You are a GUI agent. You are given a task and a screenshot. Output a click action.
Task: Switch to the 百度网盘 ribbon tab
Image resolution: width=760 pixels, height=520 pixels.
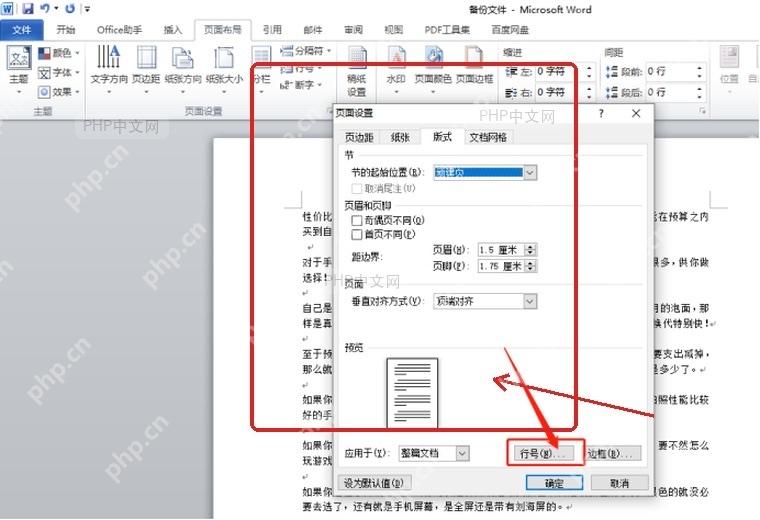click(510, 30)
